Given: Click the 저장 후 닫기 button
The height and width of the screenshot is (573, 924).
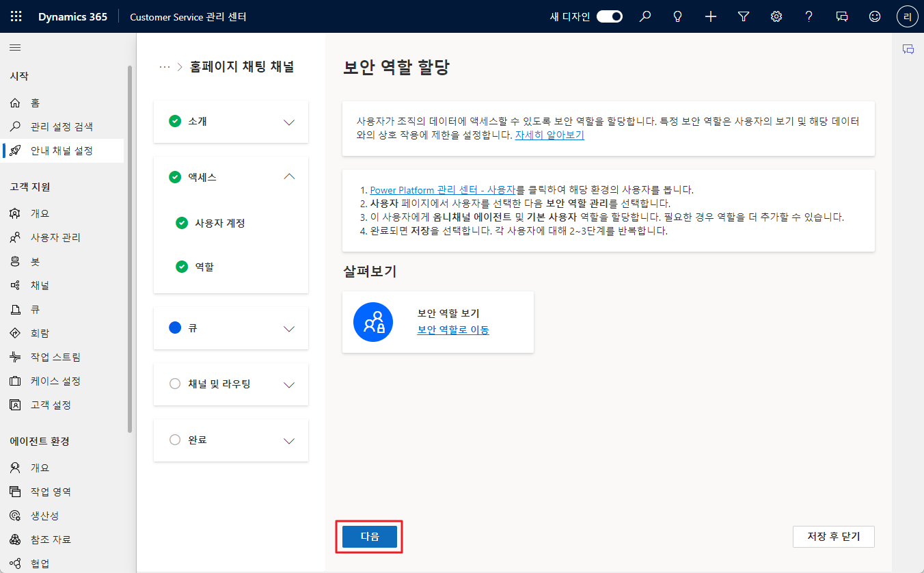Looking at the screenshot, I should pos(833,537).
